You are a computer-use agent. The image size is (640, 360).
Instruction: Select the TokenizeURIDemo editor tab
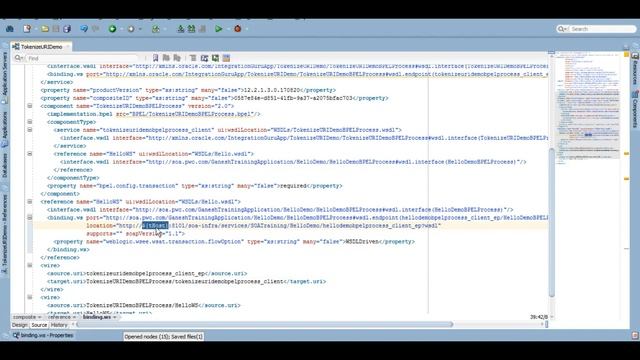41,47
